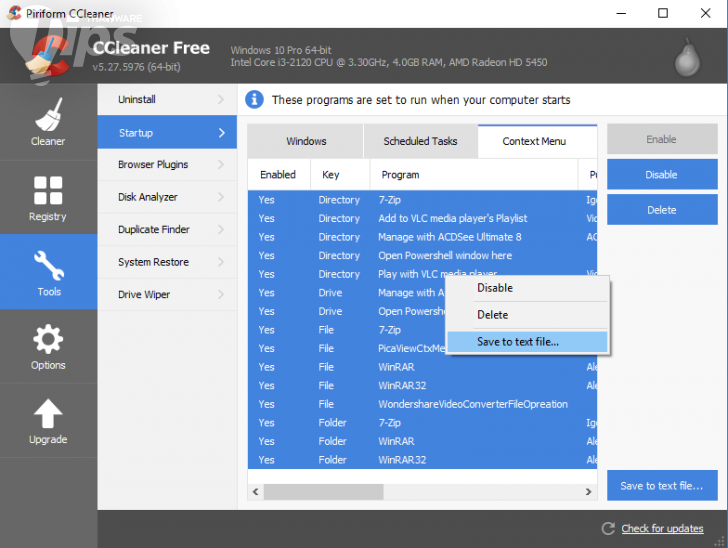Open the Disk Analyzer menu item
The width and height of the screenshot is (728, 548).
167,197
